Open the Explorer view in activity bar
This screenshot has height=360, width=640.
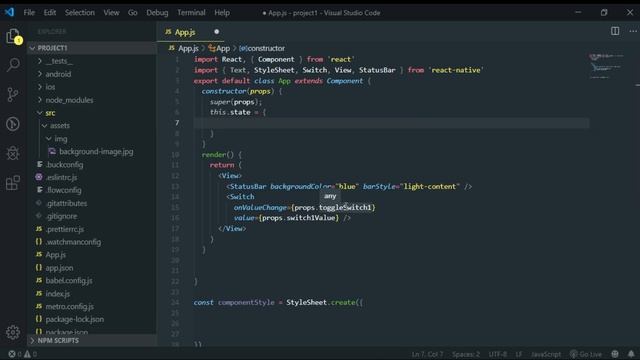point(13,36)
